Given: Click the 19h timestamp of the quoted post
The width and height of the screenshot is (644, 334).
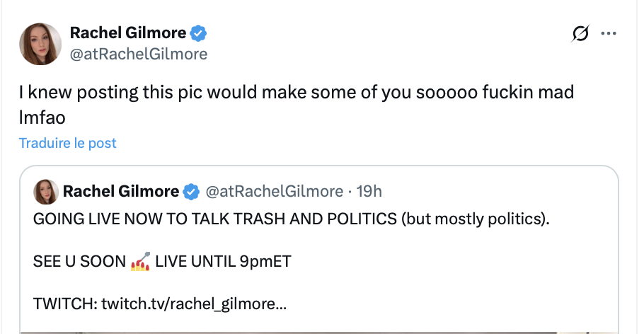Looking at the screenshot, I should tap(368, 191).
